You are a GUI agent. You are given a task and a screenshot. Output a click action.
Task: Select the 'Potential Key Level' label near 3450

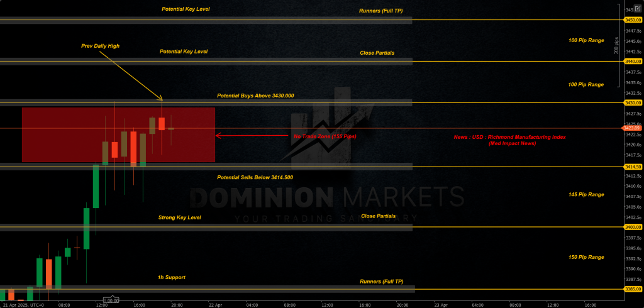pyautogui.click(x=186, y=9)
